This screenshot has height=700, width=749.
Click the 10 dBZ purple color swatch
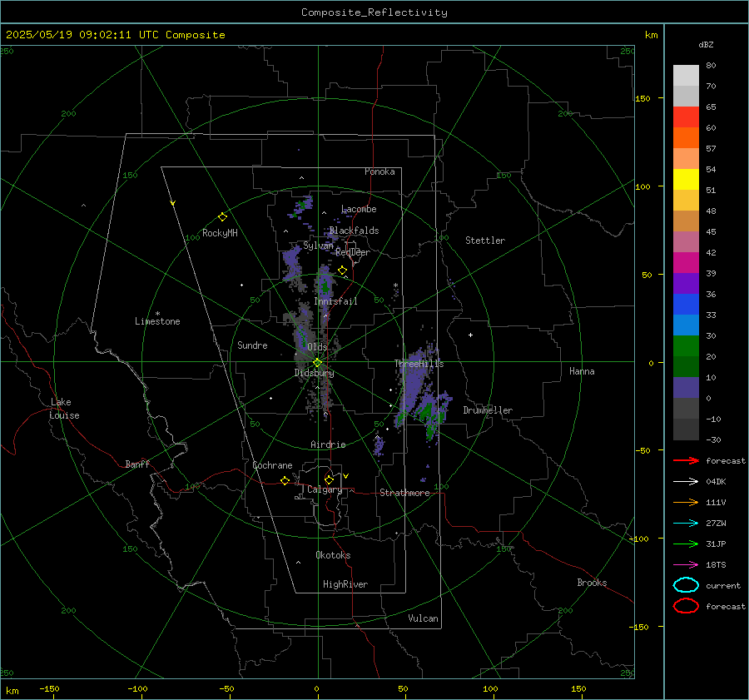(x=686, y=388)
